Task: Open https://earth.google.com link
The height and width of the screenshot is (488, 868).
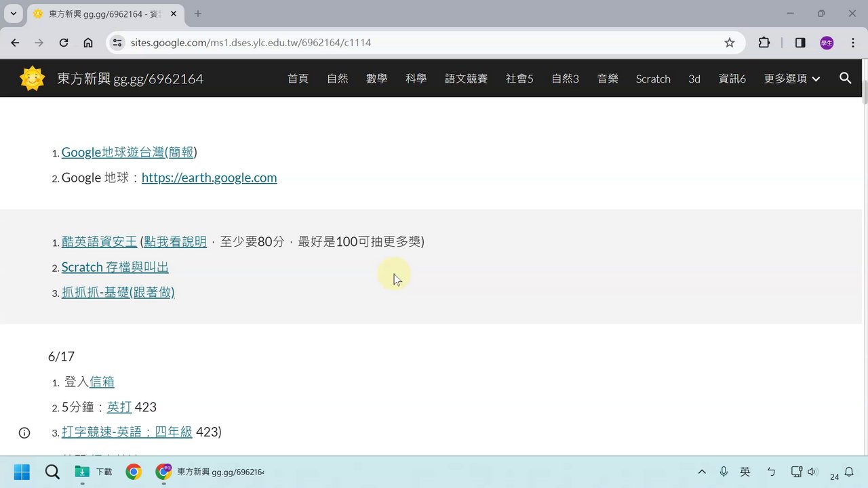Action: pos(209,178)
